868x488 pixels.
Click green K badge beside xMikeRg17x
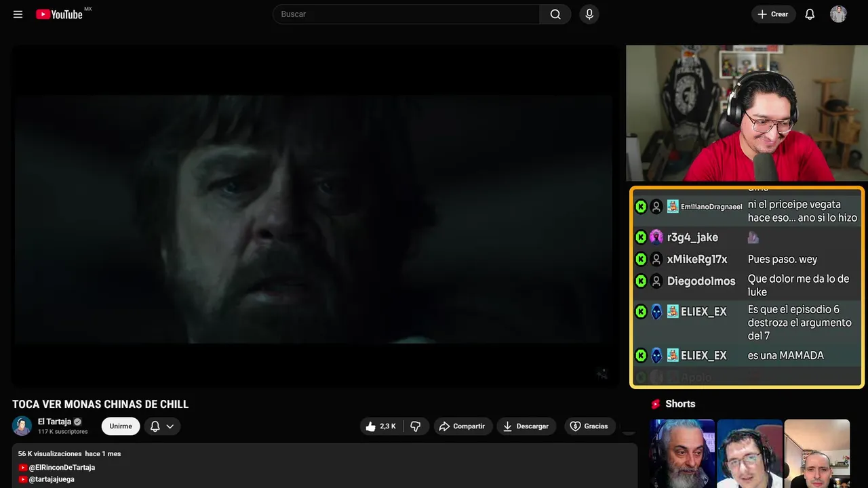pos(641,260)
